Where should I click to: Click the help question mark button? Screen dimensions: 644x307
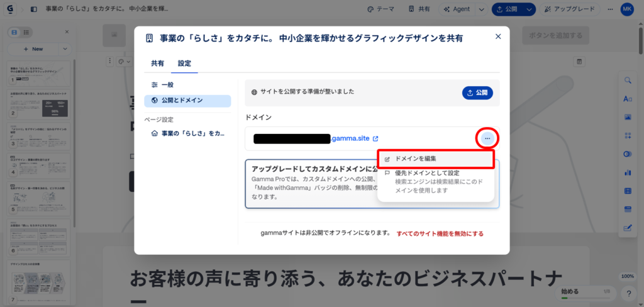coord(628,294)
